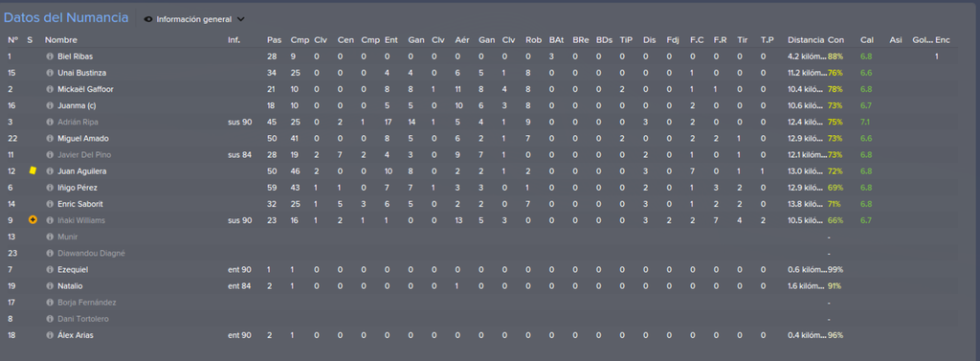Viewport: 980px width, 361px height.
Task: Click the yellow card icon on Juan Aguilera's row
Action: [x=33, y=170]
